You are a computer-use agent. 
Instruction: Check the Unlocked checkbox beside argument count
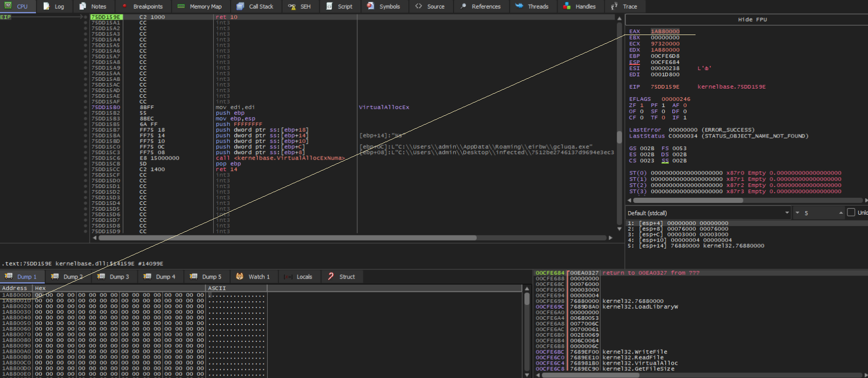click(851, 212)
